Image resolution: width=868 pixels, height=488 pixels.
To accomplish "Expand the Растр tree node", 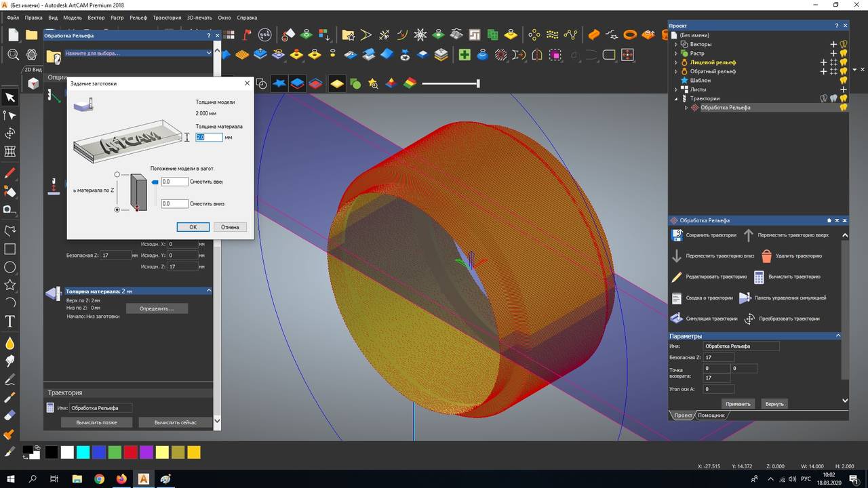I will (x=675, y=53).
